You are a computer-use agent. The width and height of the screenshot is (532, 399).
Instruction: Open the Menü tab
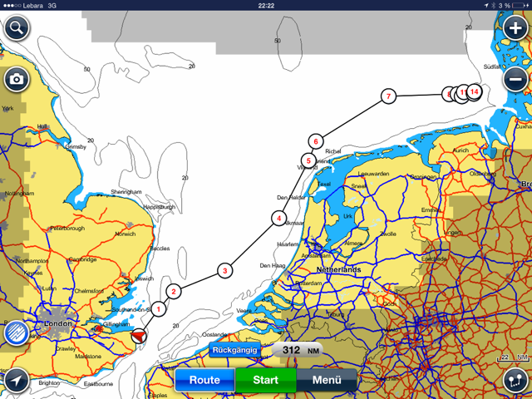(x=327, y=380)
